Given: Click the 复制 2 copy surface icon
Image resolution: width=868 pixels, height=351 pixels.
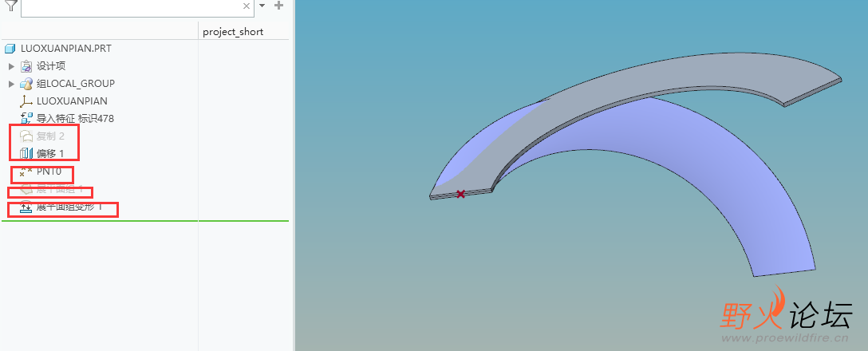Looking at the screenshot, I should point(26,136).
